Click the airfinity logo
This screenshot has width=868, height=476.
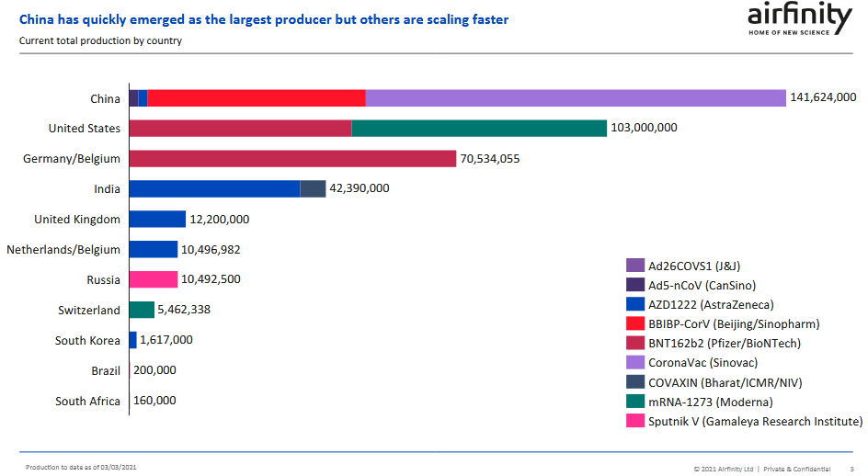pos(800,20)
